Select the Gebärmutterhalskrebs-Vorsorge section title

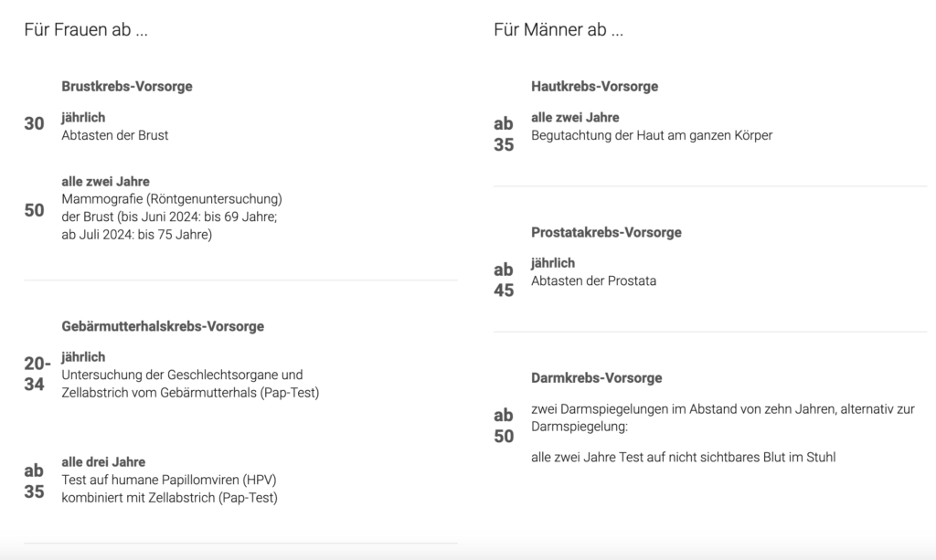point(163,326)
